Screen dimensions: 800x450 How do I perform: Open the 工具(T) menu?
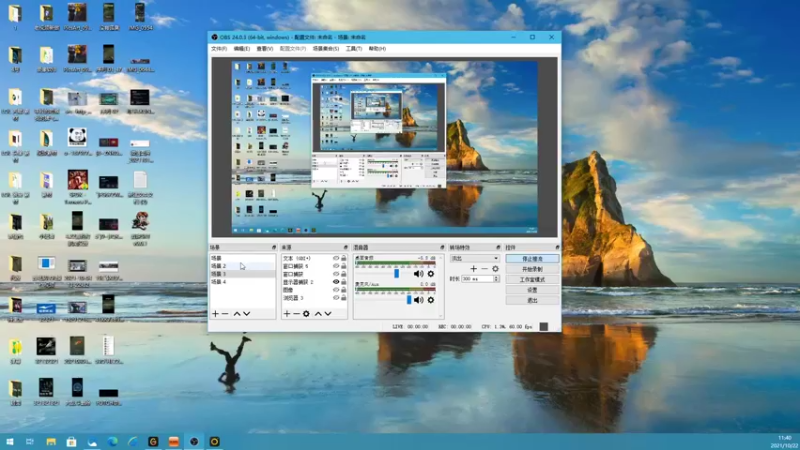[354, 48]
